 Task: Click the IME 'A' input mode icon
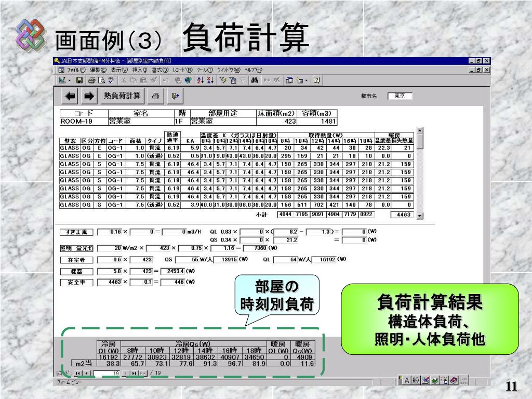click(407, 380)
